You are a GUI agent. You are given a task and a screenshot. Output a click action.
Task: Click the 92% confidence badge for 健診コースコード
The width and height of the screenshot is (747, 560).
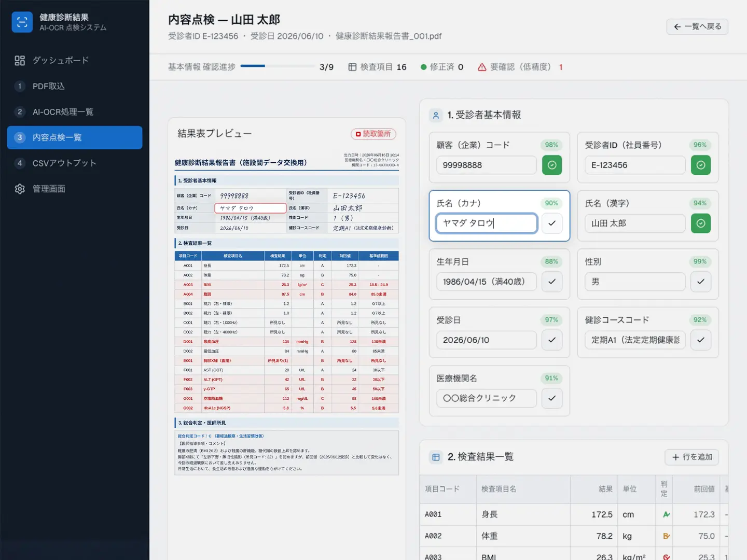[700, 320]
